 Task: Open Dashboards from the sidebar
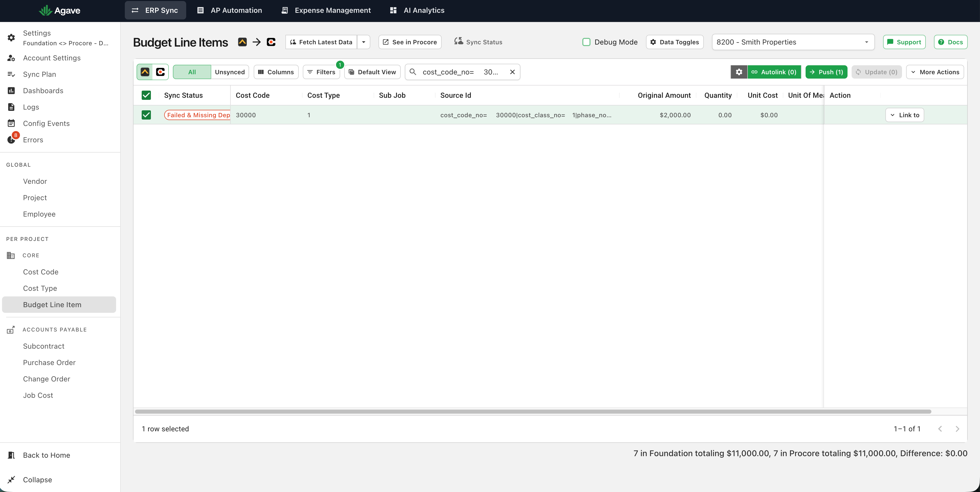(43, 91)
